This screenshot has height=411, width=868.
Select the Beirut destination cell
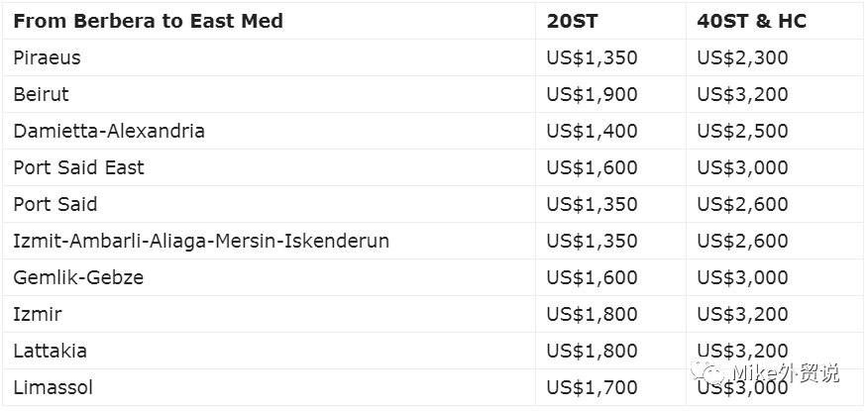point(41,94)
